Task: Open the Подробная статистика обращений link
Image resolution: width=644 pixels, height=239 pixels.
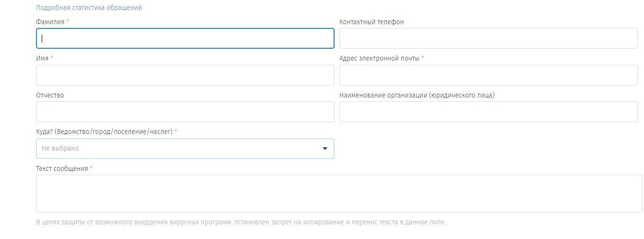Action: [89, 8]
